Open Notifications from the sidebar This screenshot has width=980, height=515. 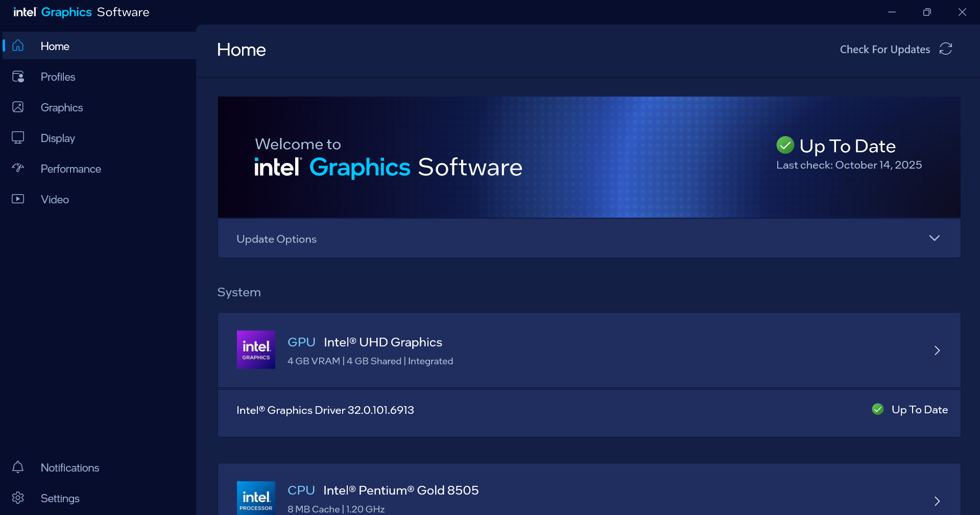99,467
